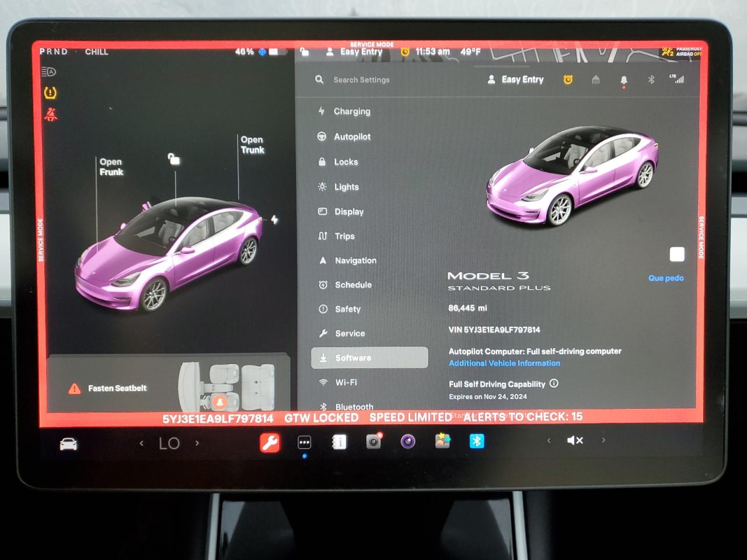The width and height of the screenshot is (747, 560).
Task: Tap the red seatbelt warning icon
Action: tap(51, 114)
